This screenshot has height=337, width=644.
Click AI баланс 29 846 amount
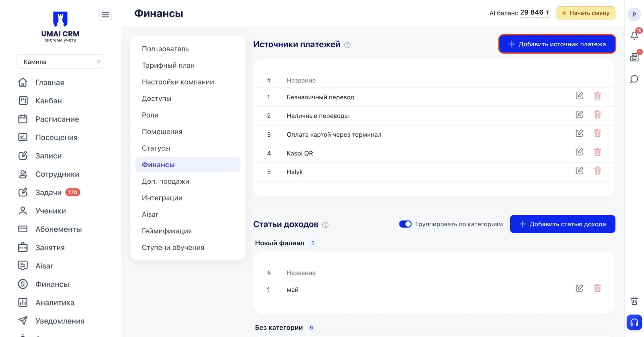(535, 13)
